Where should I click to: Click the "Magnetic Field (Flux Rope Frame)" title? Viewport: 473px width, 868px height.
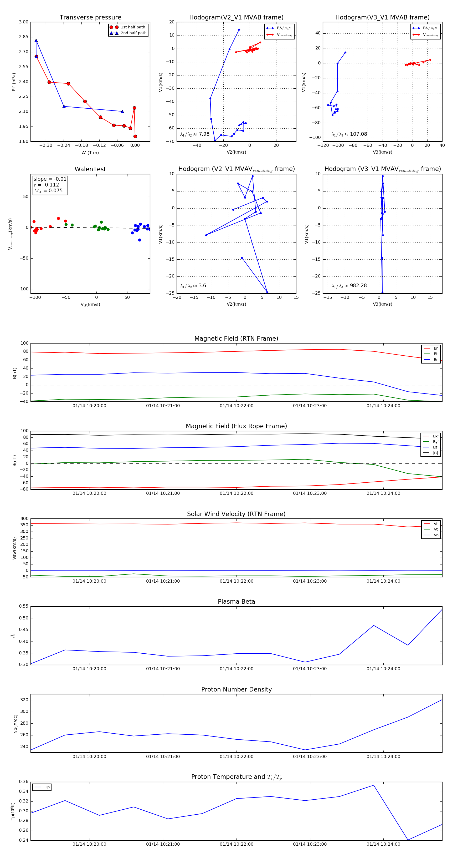tap(236, 426)
